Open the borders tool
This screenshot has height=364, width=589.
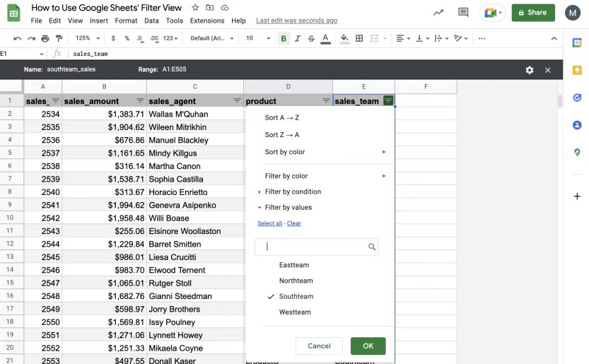tap(359, 38)
